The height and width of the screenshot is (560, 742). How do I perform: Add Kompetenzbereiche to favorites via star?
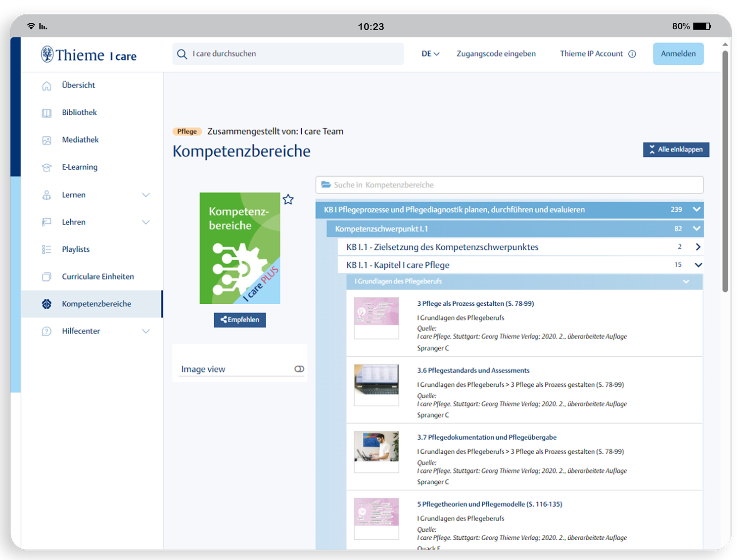pyautogui.click(x=288, y=199)
